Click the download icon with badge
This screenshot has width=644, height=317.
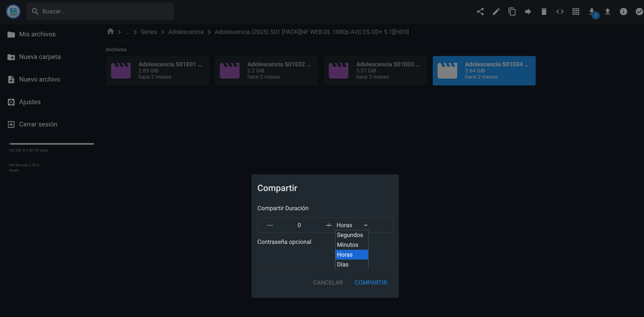point(591,12)
